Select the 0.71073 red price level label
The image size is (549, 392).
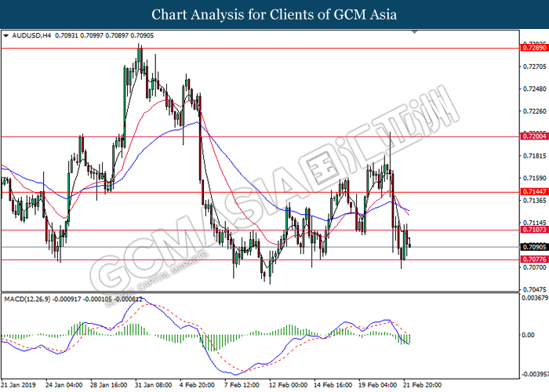(534, 230)
